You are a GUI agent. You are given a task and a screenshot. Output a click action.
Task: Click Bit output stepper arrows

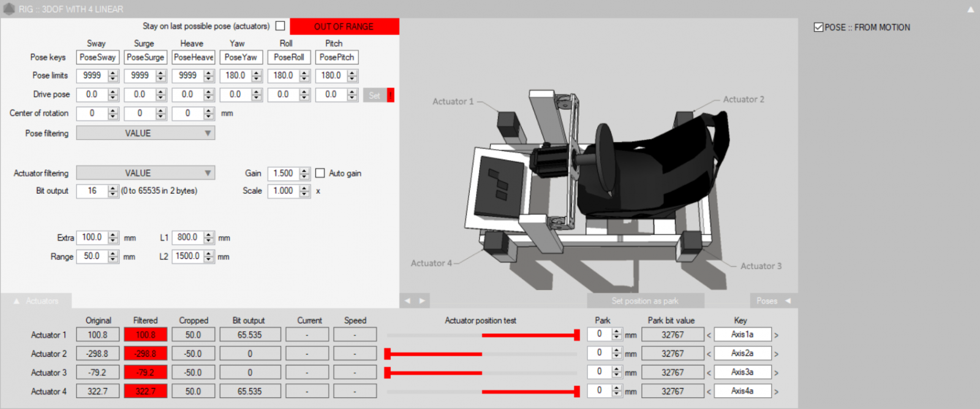pos(113,191)
